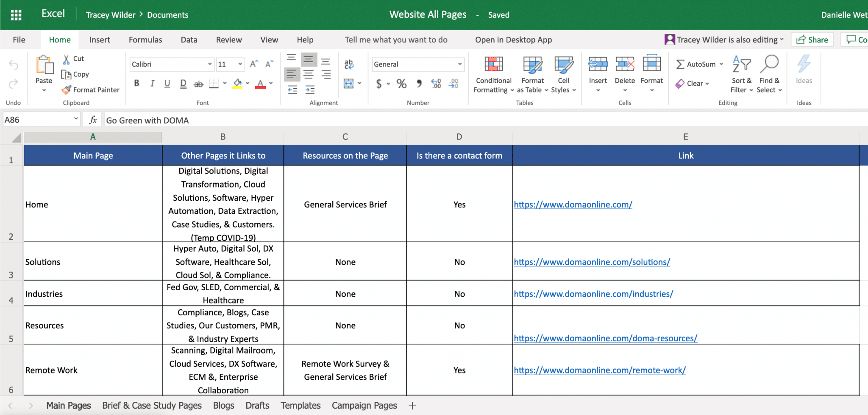The height and width of the screenshot is (415, 868).
Task: Open the domaonline.com/remote-work/ link
Action: (600, 370)
